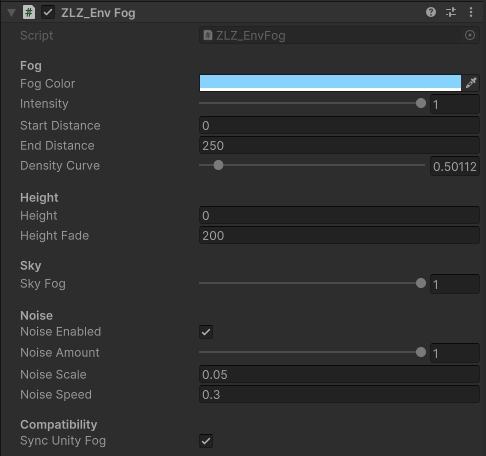Click the Density Curve slider handle

click(218, 165)
